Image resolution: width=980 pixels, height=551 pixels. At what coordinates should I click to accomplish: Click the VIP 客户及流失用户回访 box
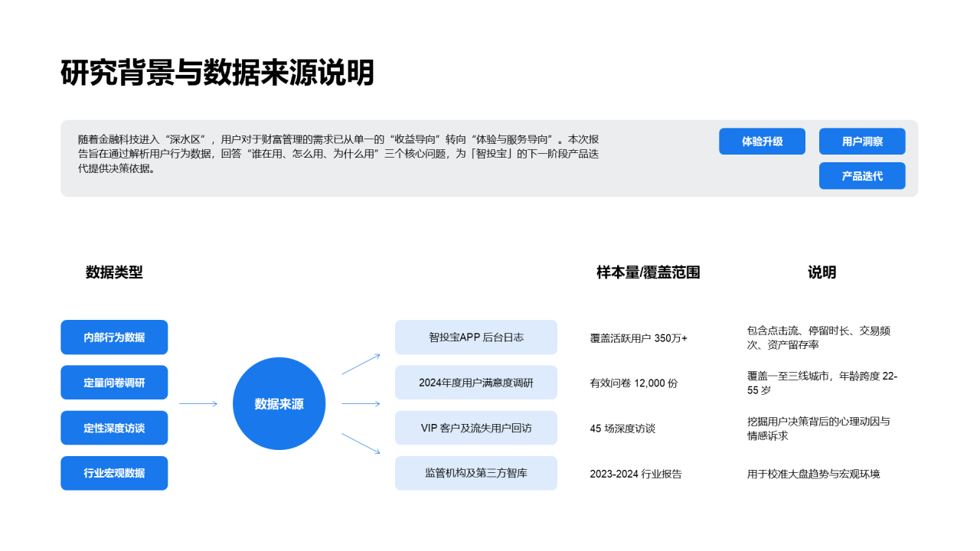point(476,428)
